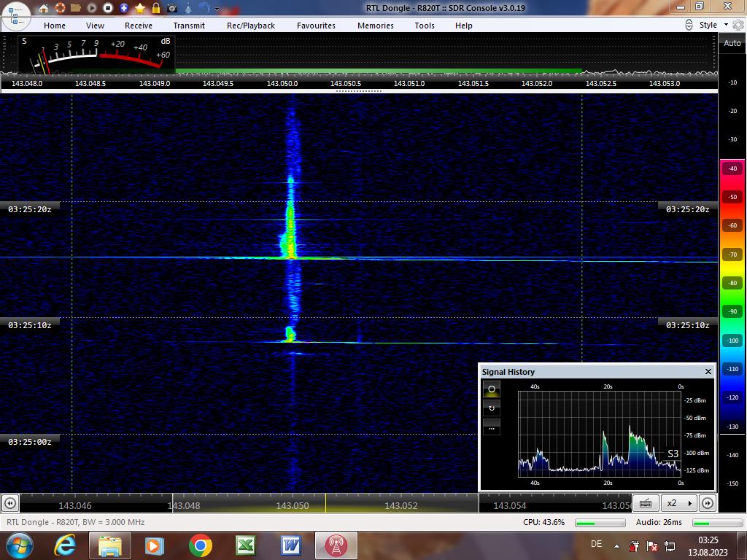Start the radio with the play icon
747x560 pixels.
92,7
